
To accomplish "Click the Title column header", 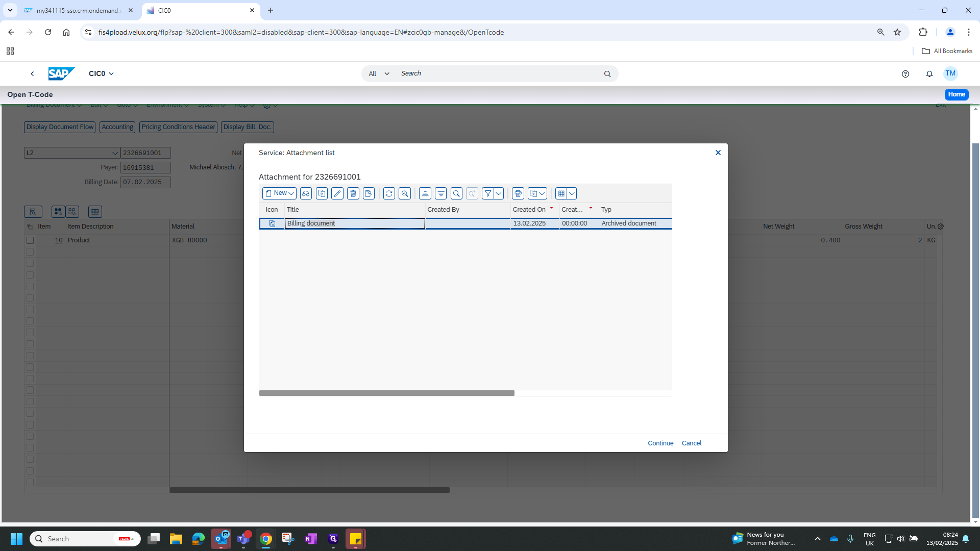I will tap(355, 210).
